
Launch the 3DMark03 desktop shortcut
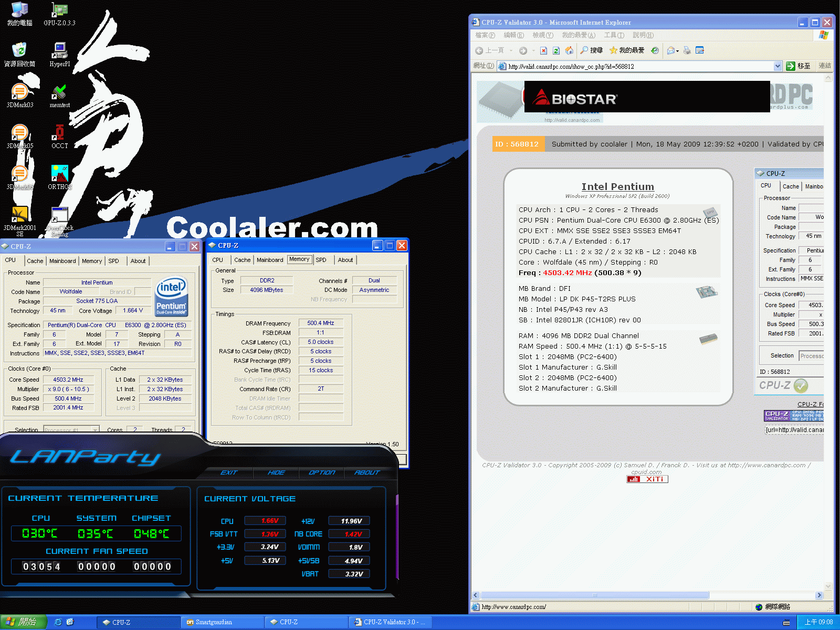coord(19,96)
